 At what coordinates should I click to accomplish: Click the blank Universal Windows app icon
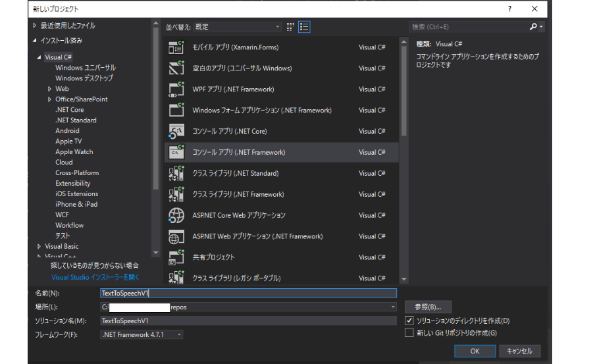click(176, 68)
